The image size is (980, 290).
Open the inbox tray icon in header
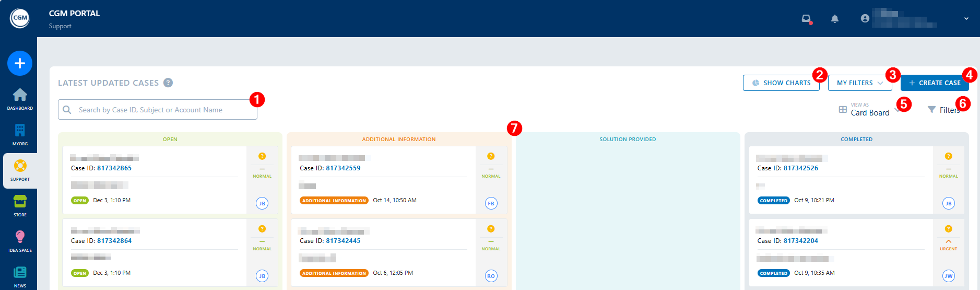click(807, 19)
